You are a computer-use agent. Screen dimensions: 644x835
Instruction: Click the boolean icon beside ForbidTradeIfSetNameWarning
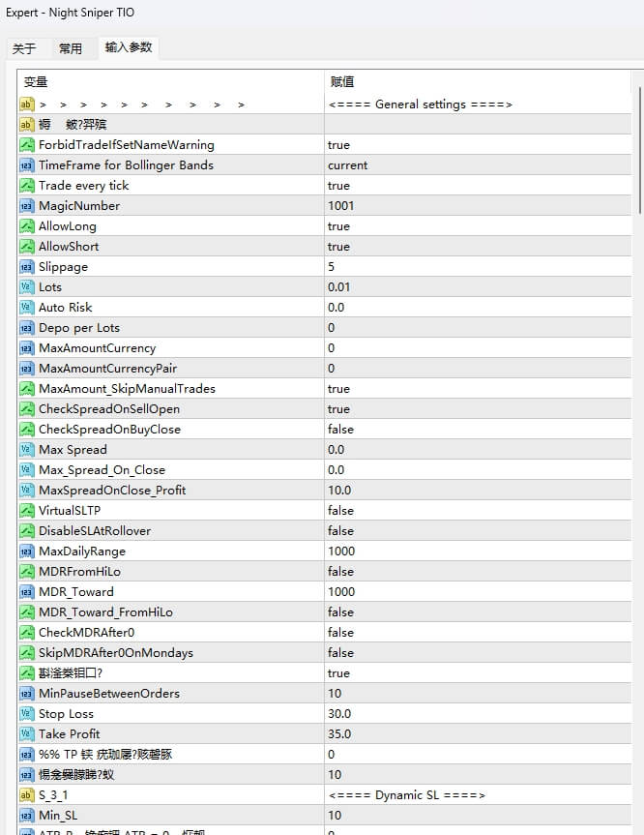[27, 145]
